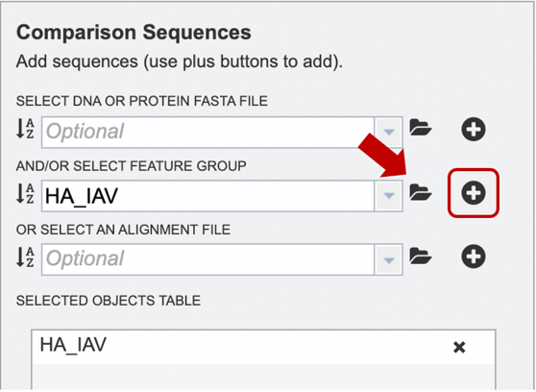Browse workspace folder for alignment file
This screenshot has height=392, width=536.
click(421, 256)
